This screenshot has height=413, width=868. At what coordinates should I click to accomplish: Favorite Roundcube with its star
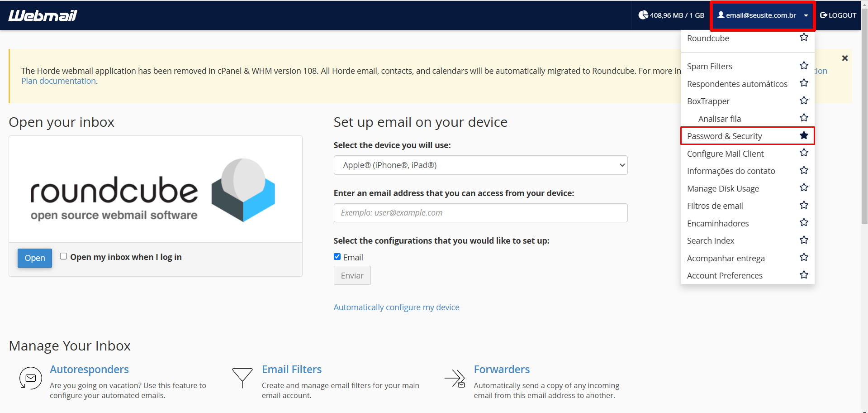pos(804,37)
